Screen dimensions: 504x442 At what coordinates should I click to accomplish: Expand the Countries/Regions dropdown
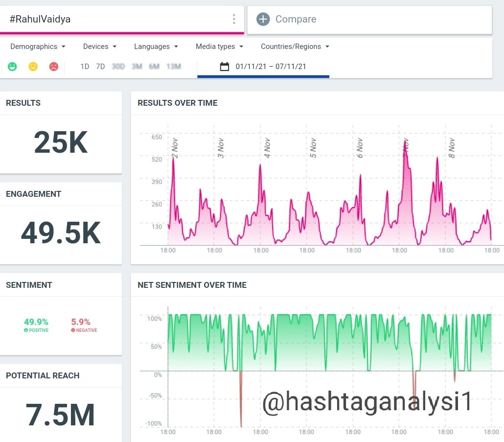(x=295, y=47)
